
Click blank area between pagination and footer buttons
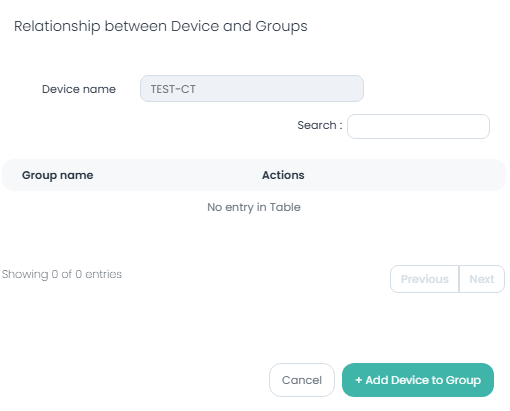pos(254,328)
